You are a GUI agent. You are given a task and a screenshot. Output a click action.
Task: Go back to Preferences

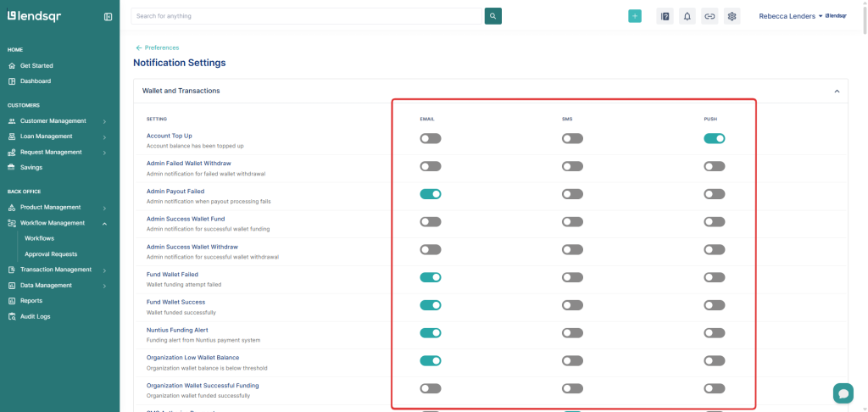(158, 47)
